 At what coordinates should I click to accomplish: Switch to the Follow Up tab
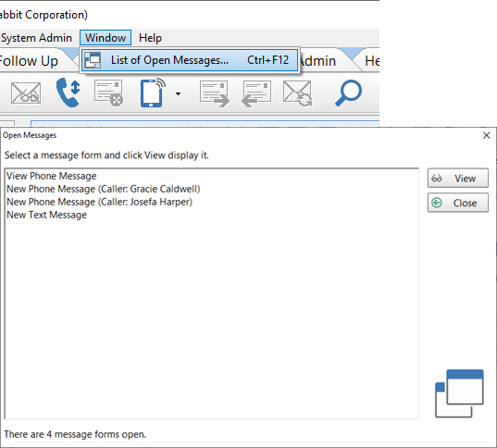coord(30,60)
